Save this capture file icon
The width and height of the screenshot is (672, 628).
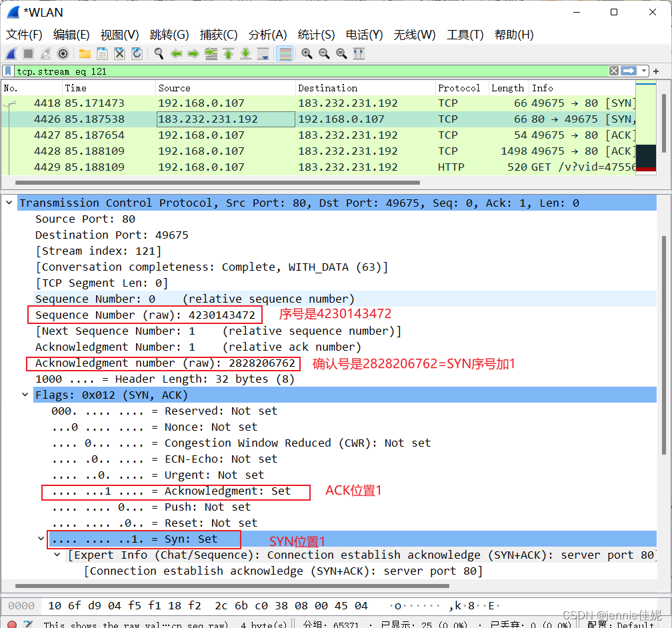(102, 53)
